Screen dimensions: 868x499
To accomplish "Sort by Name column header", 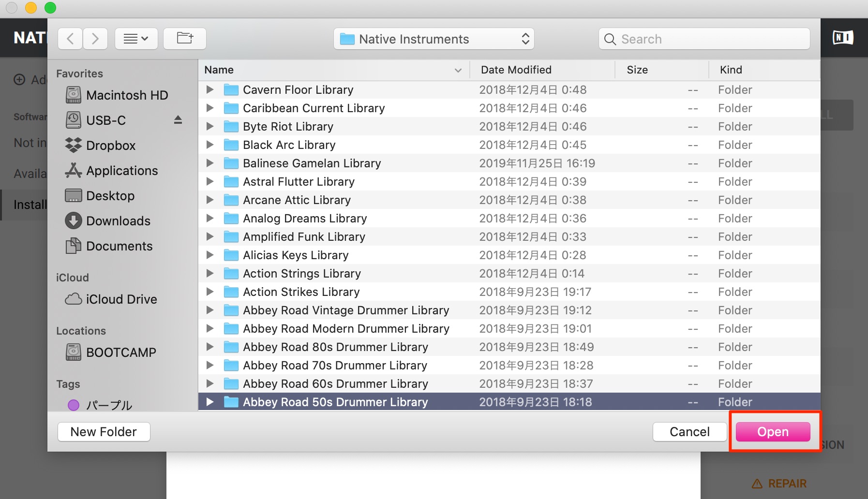I will tap(334, 70).
